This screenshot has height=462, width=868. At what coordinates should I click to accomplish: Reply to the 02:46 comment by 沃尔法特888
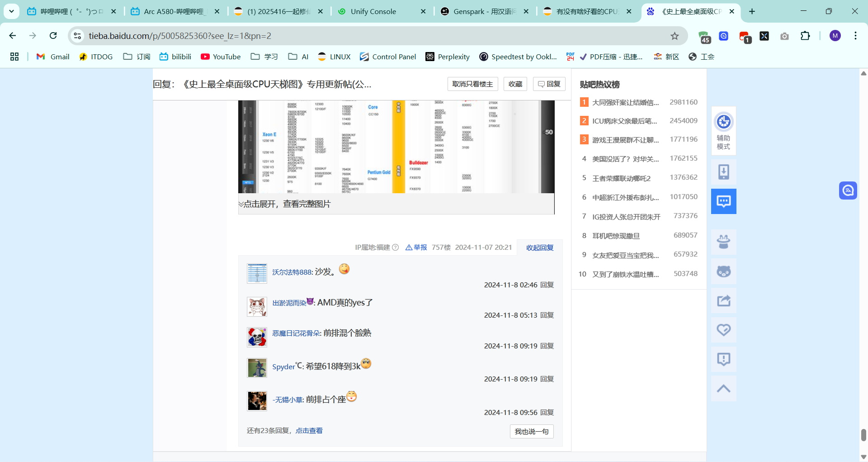tap(547, 285)
